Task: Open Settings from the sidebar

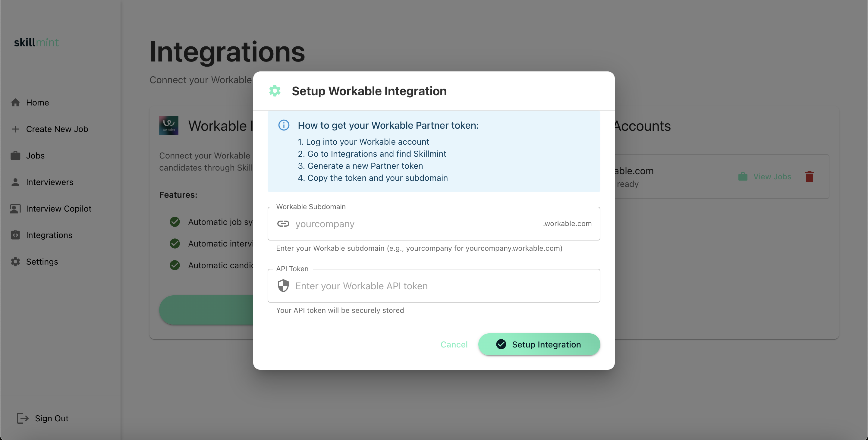Action: click(42, 262)
